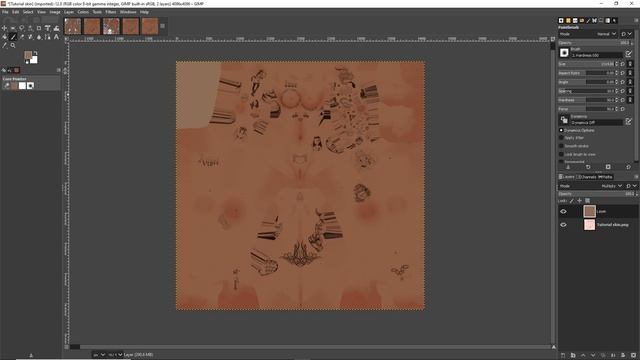This screenshot has height=360, width=640.
Task: Click the brush preview icon in tool options
Action: (x=564, y=53)
